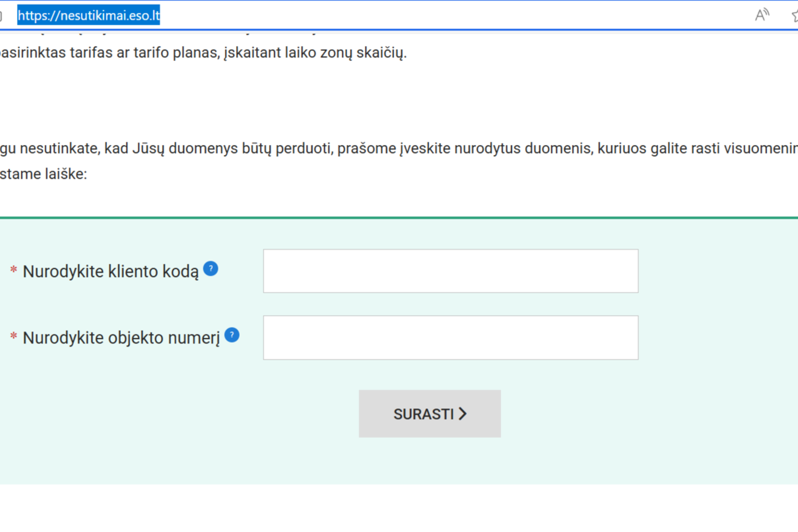Viewport: 798px width, 532px height.
Task: Click the red asterisk before kliento kodą
Action: coord(13,270)
